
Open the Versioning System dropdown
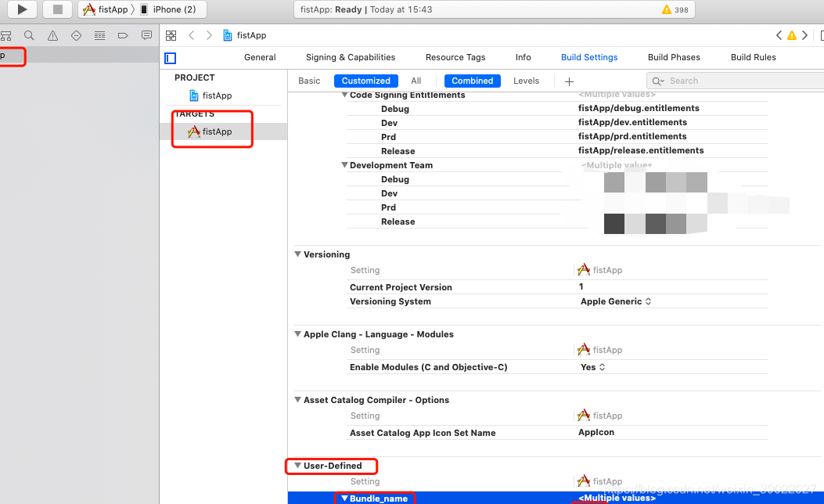click(x=614, y=301)
